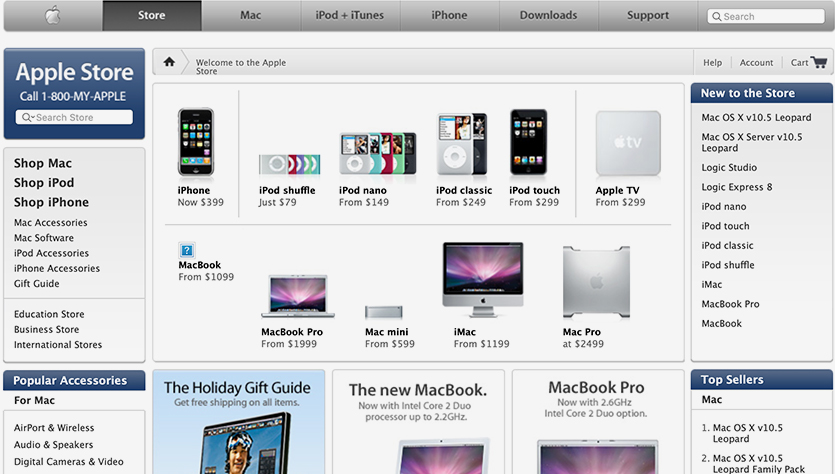835x474 pixels.
Task: Click the Shop Mac link
Action: pos(43,164)
